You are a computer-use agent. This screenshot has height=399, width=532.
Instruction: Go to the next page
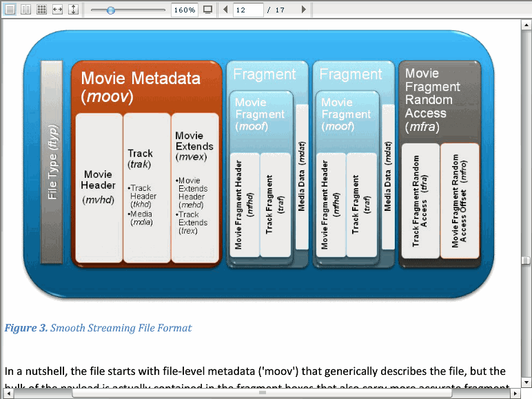pos(304,10)
